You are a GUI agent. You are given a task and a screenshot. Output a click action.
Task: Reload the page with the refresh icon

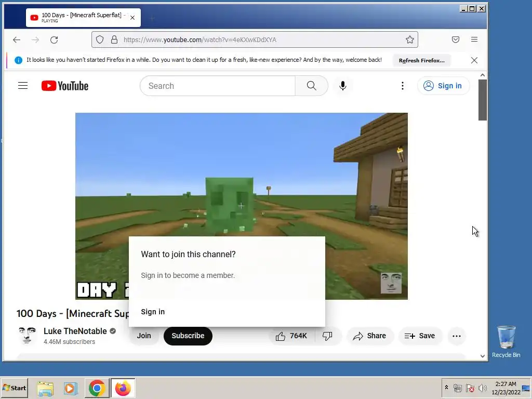pos(54,39)
